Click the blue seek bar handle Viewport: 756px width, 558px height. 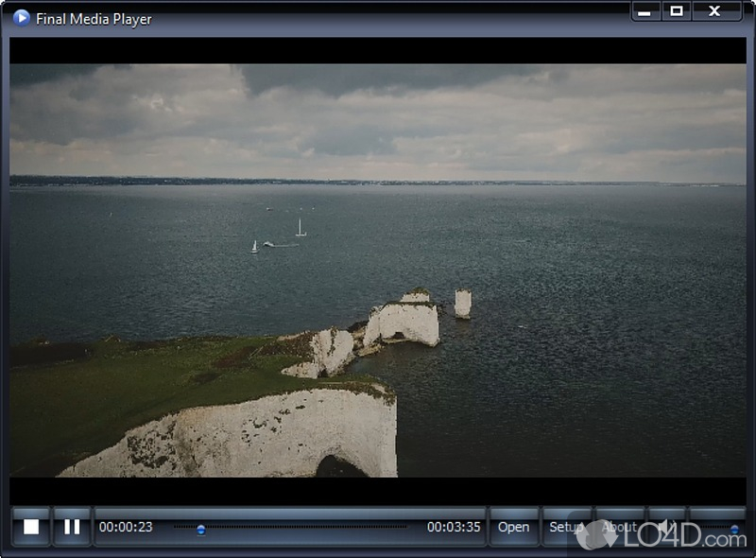coord(200,531)
